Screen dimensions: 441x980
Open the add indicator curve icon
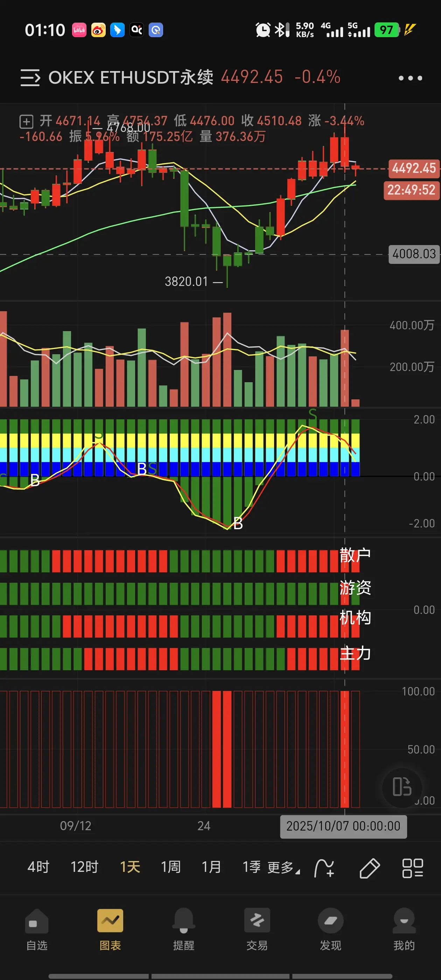point(324,868)
